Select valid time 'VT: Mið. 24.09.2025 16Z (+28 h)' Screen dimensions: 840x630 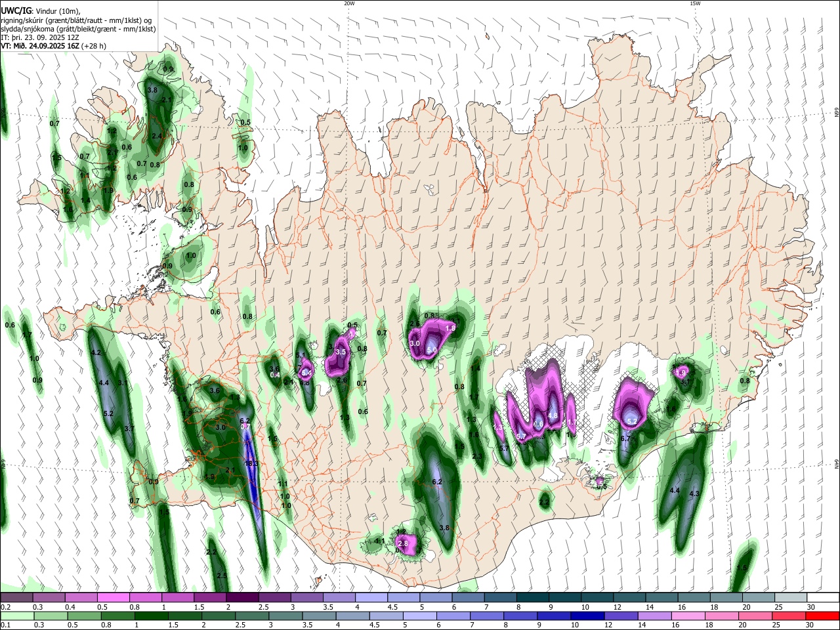point(53,46)
